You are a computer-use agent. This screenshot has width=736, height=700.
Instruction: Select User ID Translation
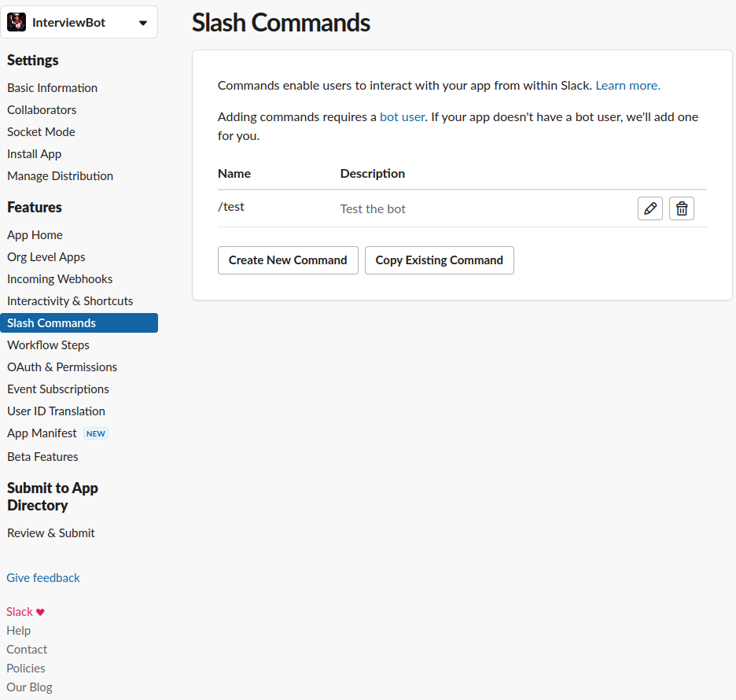[56, 411]
